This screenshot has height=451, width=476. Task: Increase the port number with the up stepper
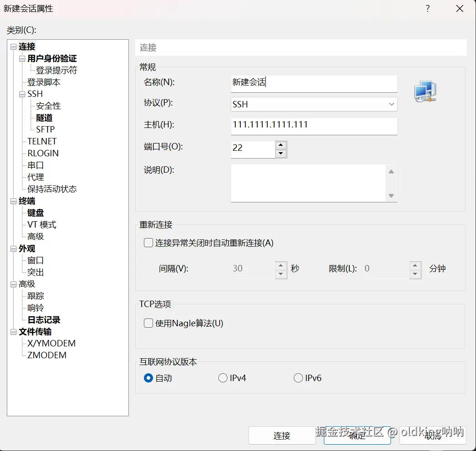click(280, 146)
